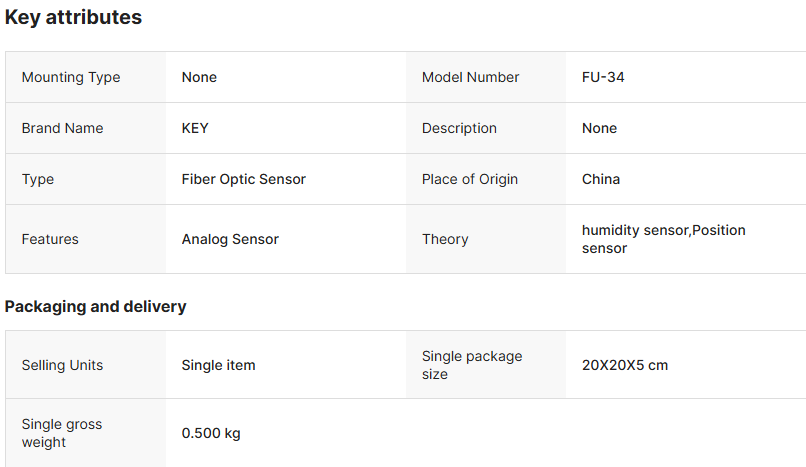Viewport: 806px width, 467px height.
Task: Click the Packaging and delivery heading
Action: tap(95, 306)
